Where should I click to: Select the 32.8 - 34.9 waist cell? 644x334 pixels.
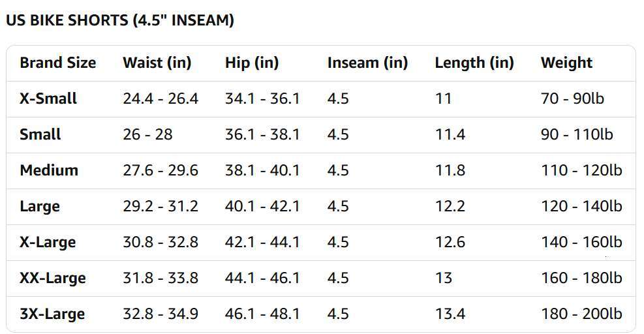(x=161, y=314)
